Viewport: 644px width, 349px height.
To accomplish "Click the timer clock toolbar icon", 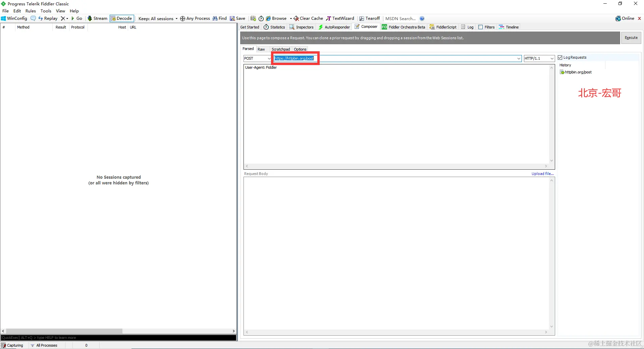I will coord(261,18).
